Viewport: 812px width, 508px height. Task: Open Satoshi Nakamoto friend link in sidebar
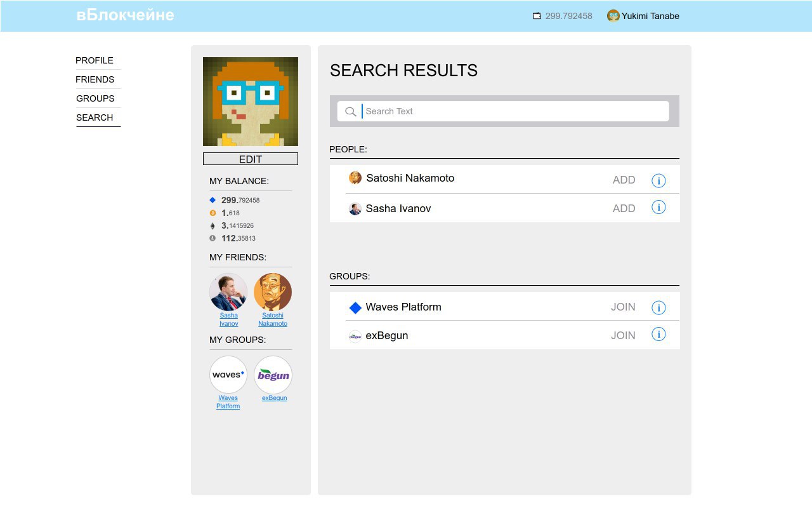tap(273, 319)
